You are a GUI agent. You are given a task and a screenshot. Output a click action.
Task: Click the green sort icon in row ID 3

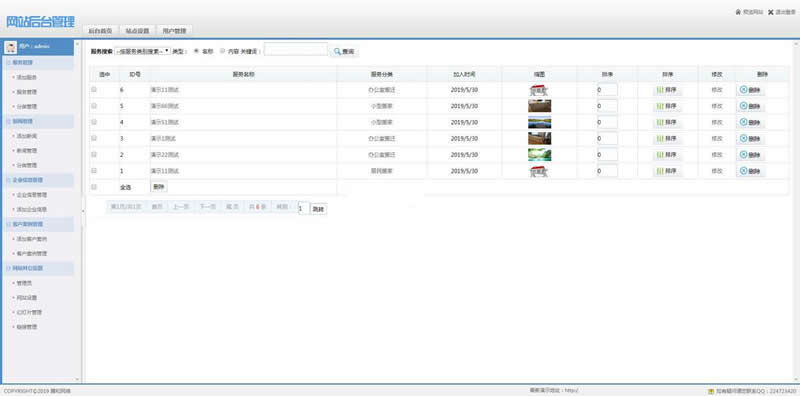[x=660, y=139]
